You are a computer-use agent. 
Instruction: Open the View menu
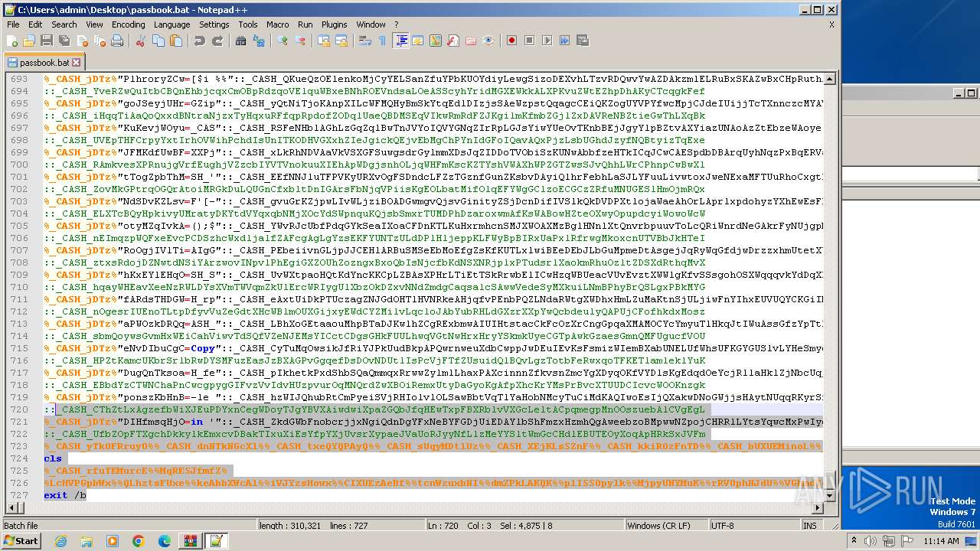(94, 24)
